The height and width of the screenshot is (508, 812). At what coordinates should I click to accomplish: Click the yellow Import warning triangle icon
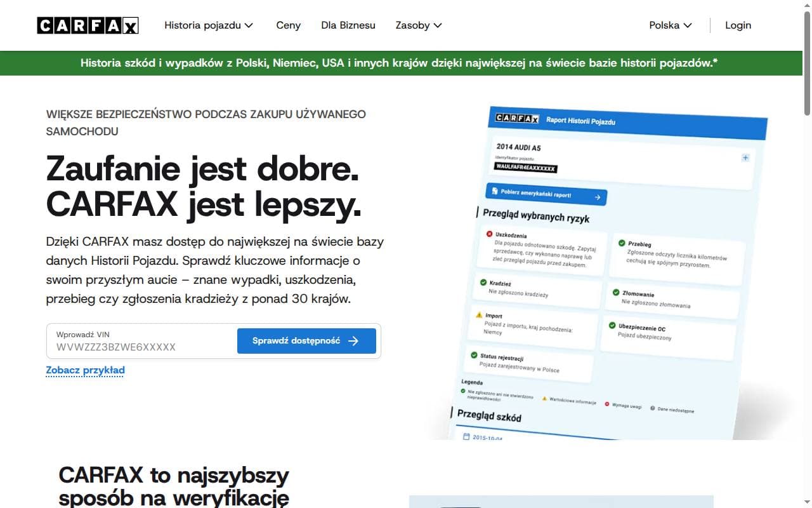coord(479,314)
